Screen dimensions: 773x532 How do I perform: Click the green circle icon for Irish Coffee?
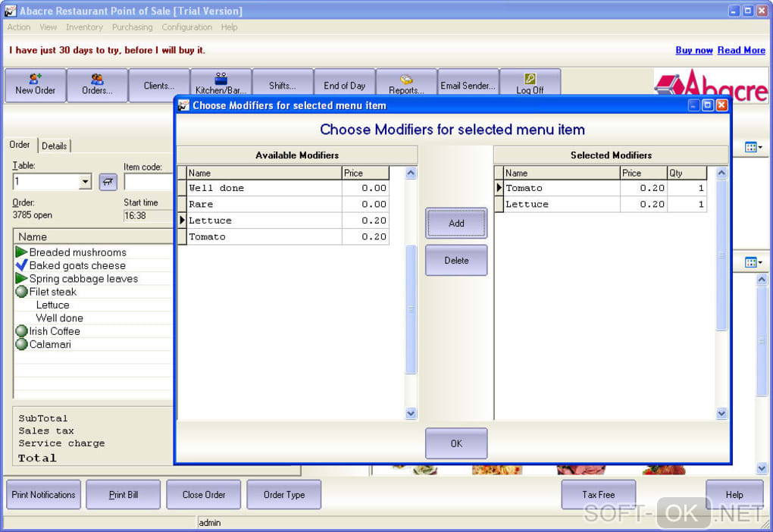click(x=21, y=331)
